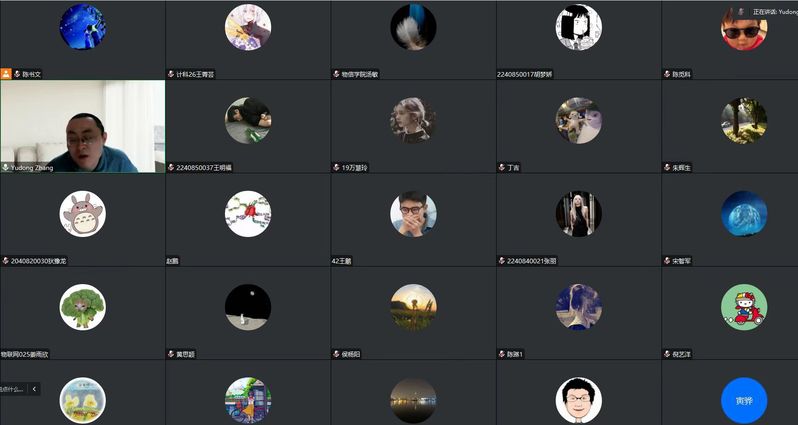The height and width of the screenshot is (425, 798).
Task: Click the microphone icon beside Yudong Zhang
Action: 6,167
